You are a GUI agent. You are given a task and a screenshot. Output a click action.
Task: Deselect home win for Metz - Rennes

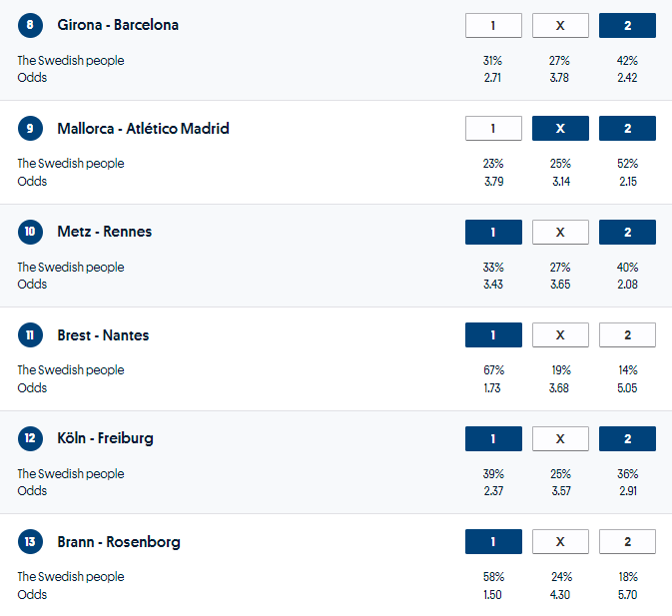click(493, 232)
